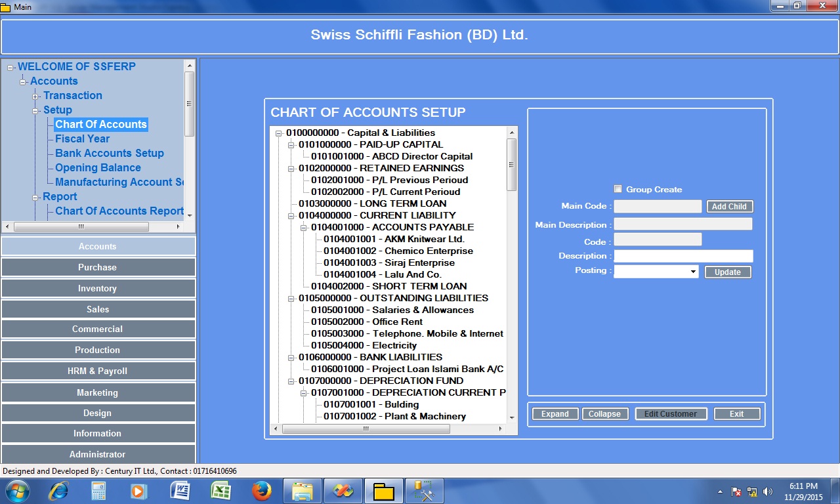This screenshot has width=840, height=504.
Task: Switch to the Inventory module tab
Action: [x=98, y=289]
